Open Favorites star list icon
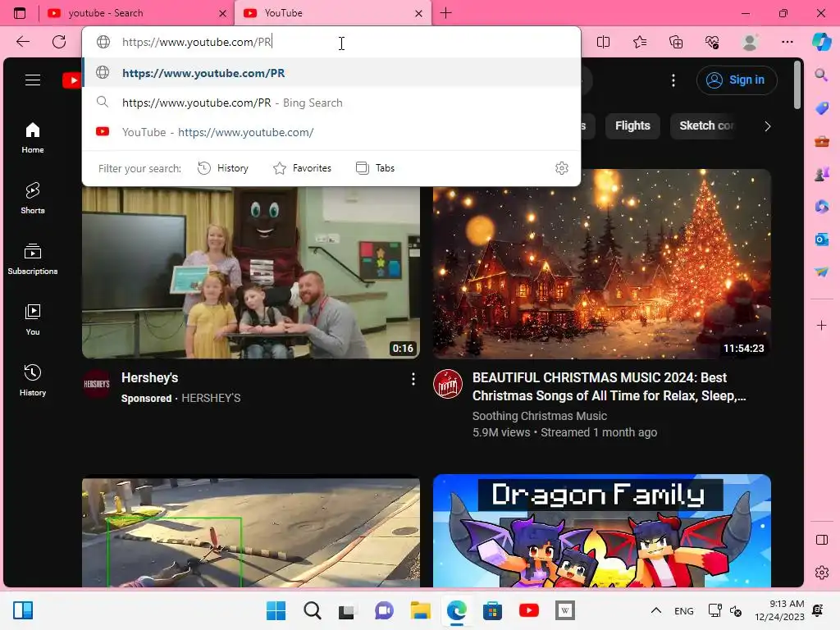This screenshot has width=840, height=630. point(640,42)
